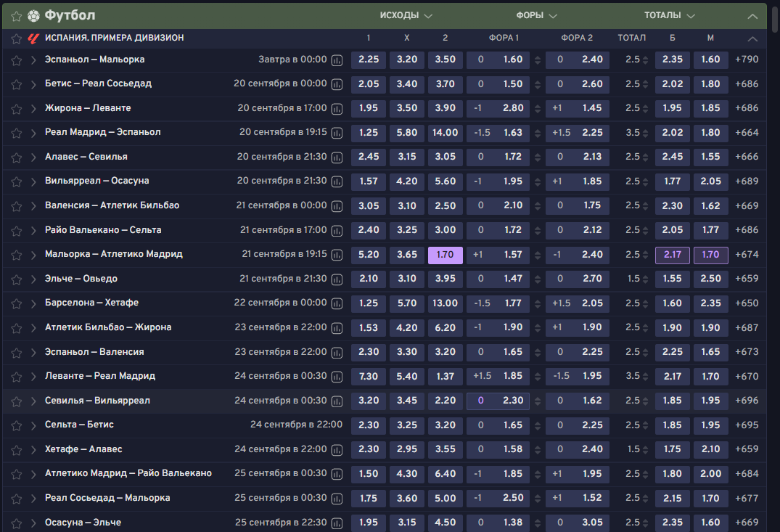Pick handicap 0 at 2.30 Севилья – Вильярреал
Image resolution: width=780 pixels, height=532 pixels.
(x=498, y=401)
